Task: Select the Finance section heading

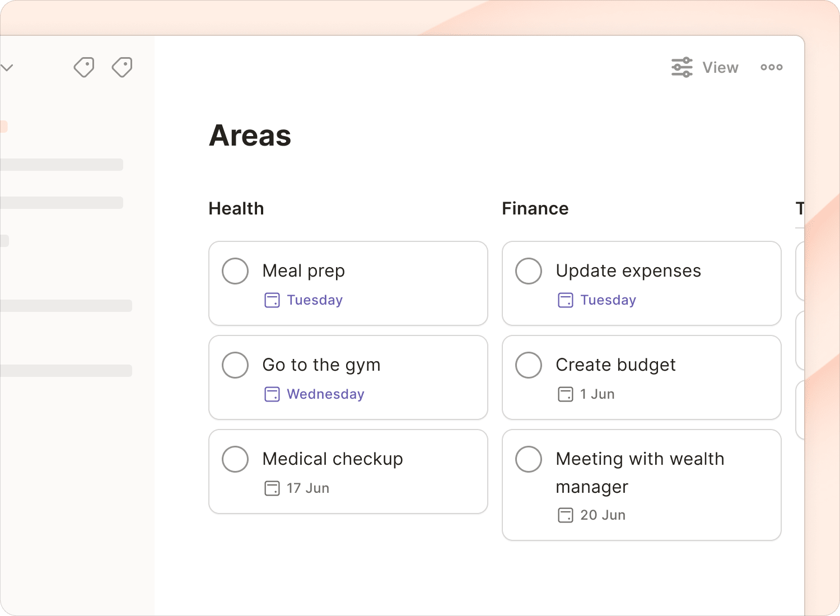Action: point(535,208)
